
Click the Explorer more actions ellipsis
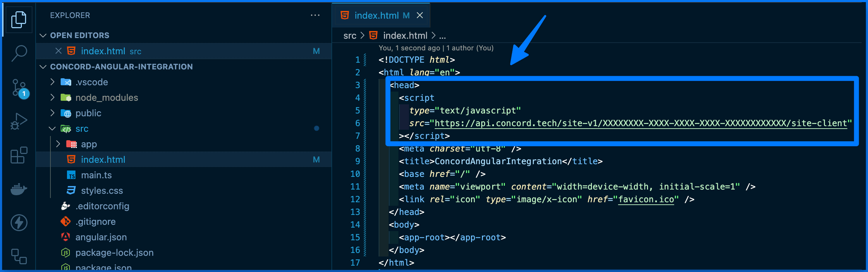[315, 15]
